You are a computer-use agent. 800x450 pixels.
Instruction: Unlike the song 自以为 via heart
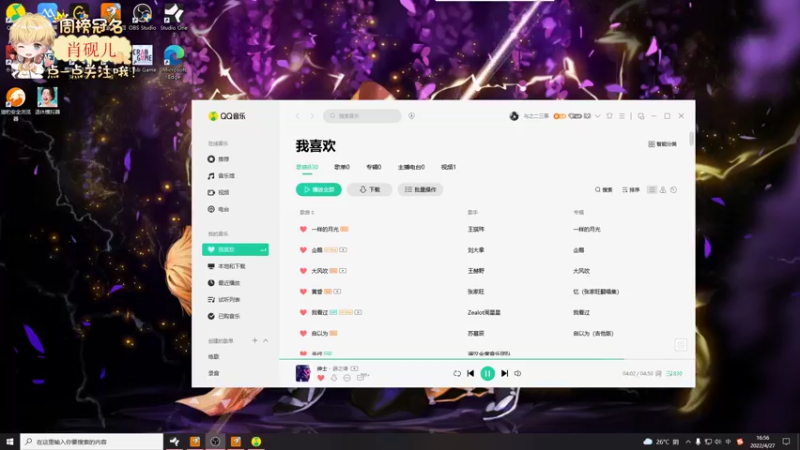tap(303, 333)
